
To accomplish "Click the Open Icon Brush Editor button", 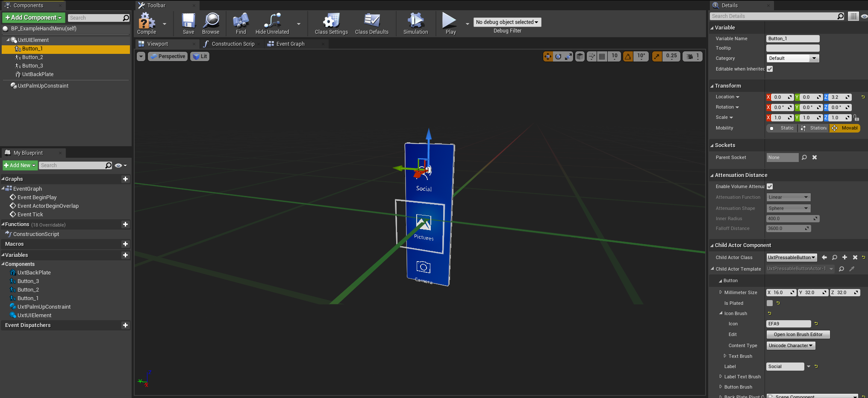I will (798, 335).
